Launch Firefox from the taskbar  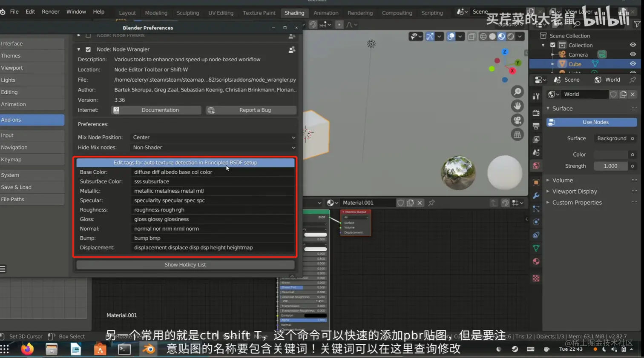(27, 349)
